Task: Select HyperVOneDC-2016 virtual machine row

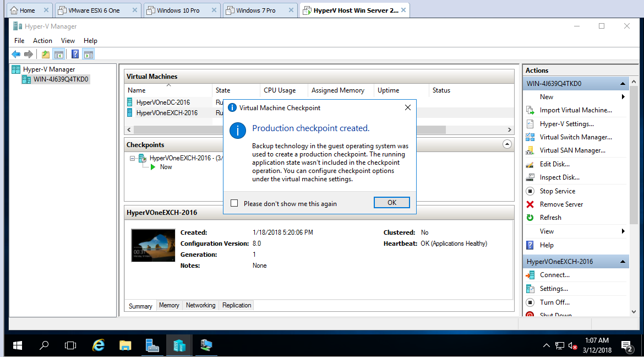Action: (162, 102)
